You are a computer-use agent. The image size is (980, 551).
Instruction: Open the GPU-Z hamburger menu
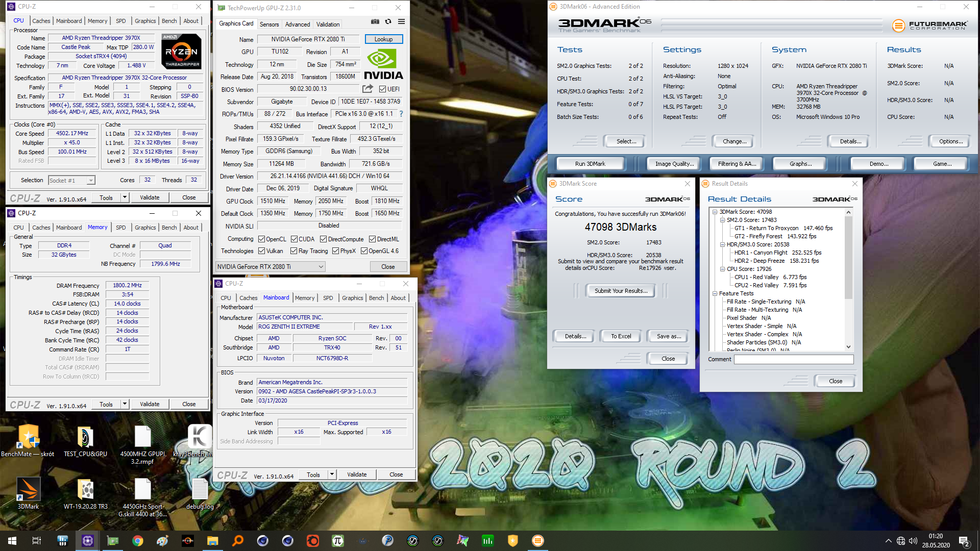402,22
